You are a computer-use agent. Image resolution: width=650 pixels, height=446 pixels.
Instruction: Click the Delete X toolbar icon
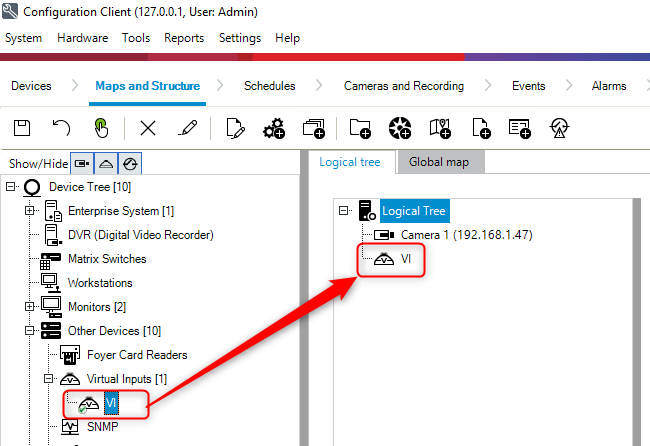[148, 128]
